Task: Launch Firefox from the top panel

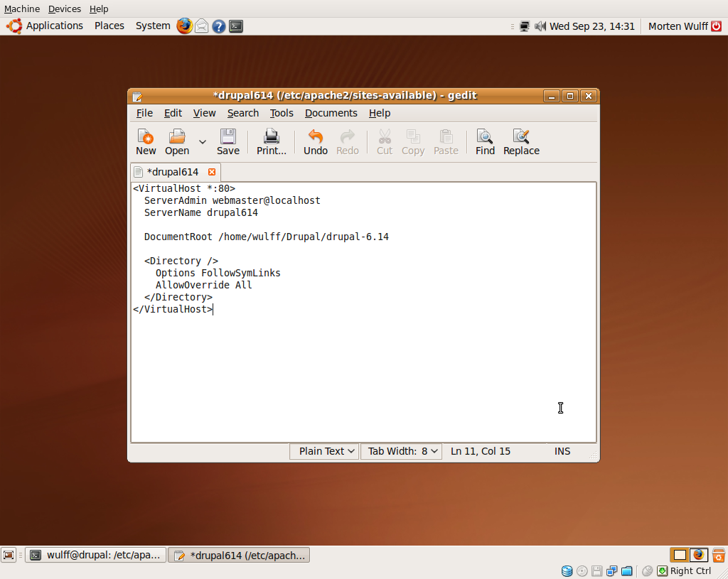Action: point(184,26)
